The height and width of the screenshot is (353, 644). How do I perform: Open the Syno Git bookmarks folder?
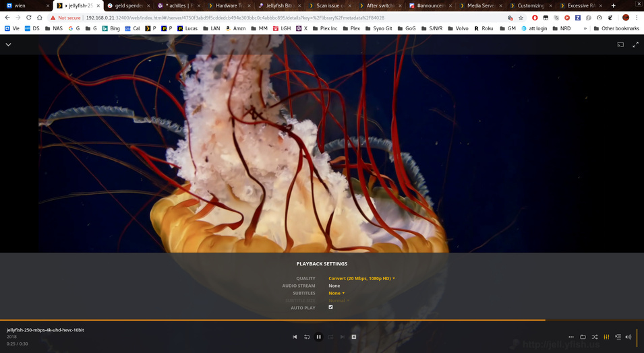click(x=378, y=28)
